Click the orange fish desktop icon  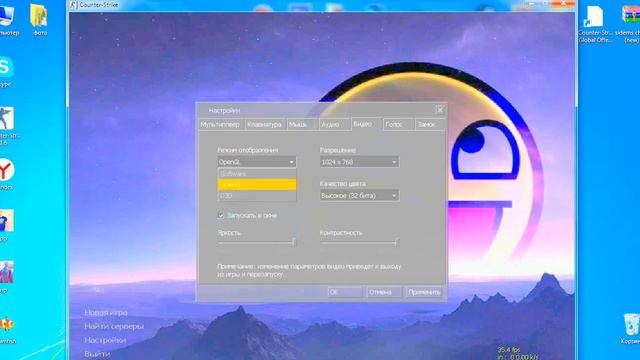coord(7,329)
